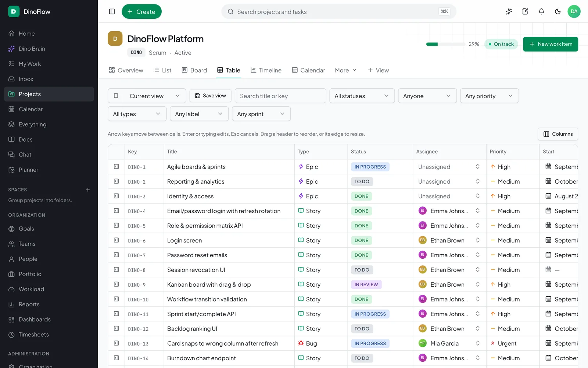
Task: Open the All types filter dropdown
Action: 137,114
